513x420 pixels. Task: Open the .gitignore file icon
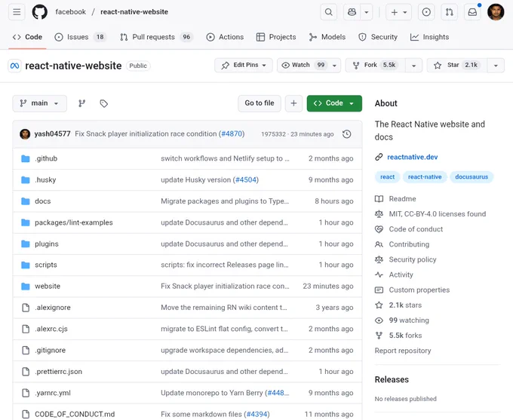26,350
